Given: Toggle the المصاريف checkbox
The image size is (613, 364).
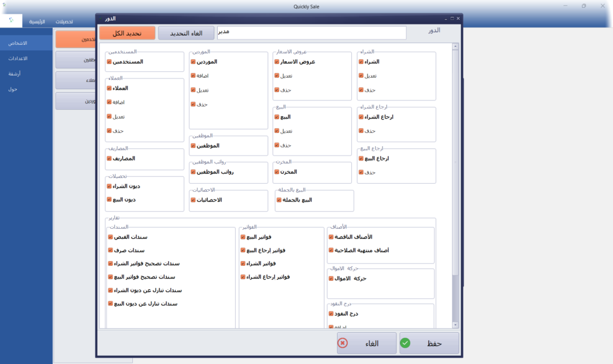Looking at the screenshot, I should point(109,158).
